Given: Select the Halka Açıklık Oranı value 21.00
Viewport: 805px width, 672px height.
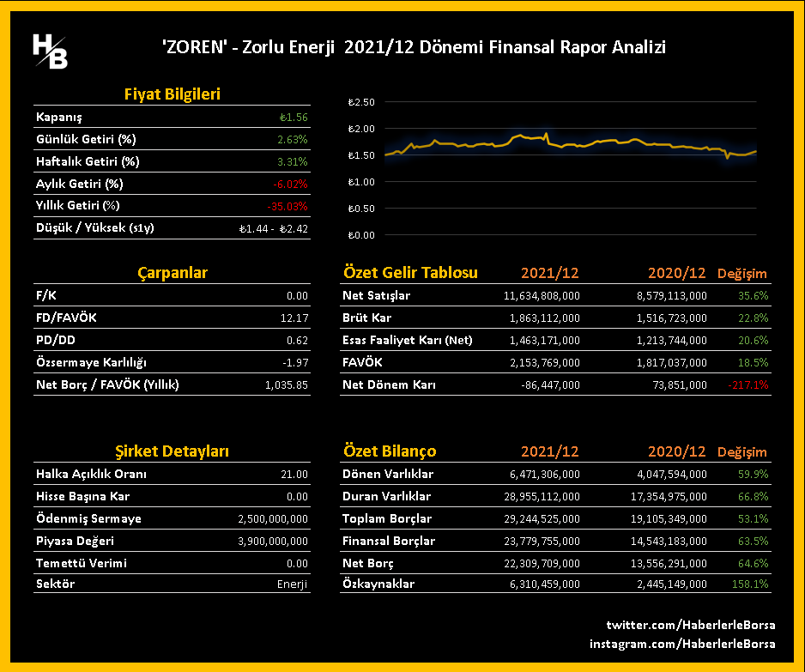Looking at the screenshot, I should tap(294, 475).
